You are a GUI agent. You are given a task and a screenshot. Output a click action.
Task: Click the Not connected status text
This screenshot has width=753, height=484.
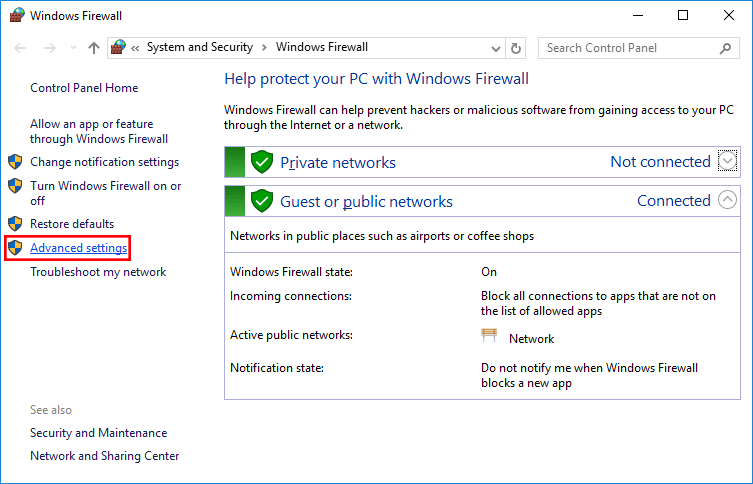pos(660,162)
